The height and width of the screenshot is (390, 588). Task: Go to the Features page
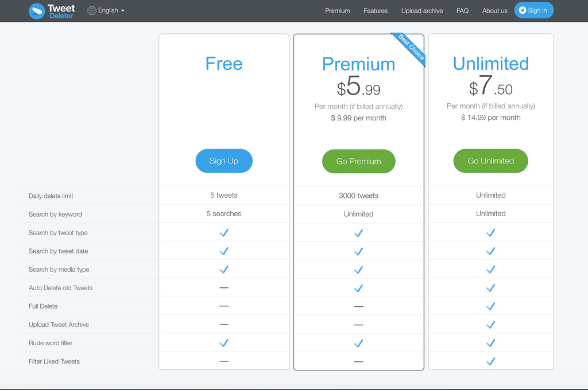coord(376,11)
